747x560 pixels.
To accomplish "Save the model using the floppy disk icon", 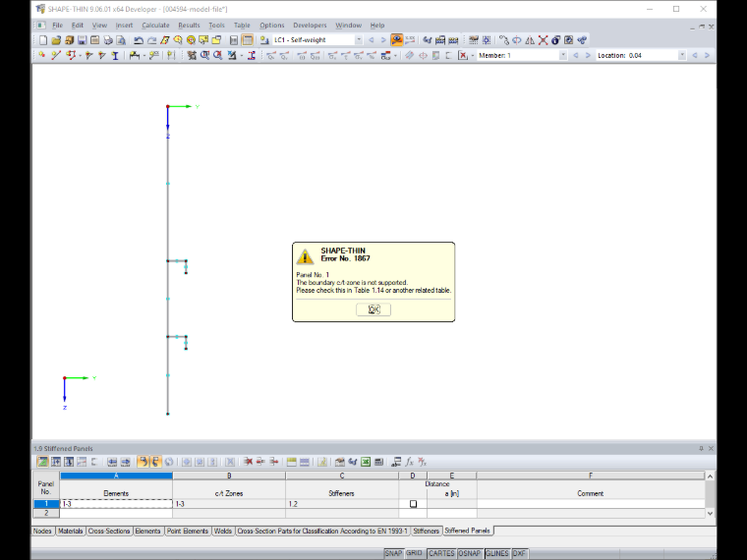I will [82, 40].
